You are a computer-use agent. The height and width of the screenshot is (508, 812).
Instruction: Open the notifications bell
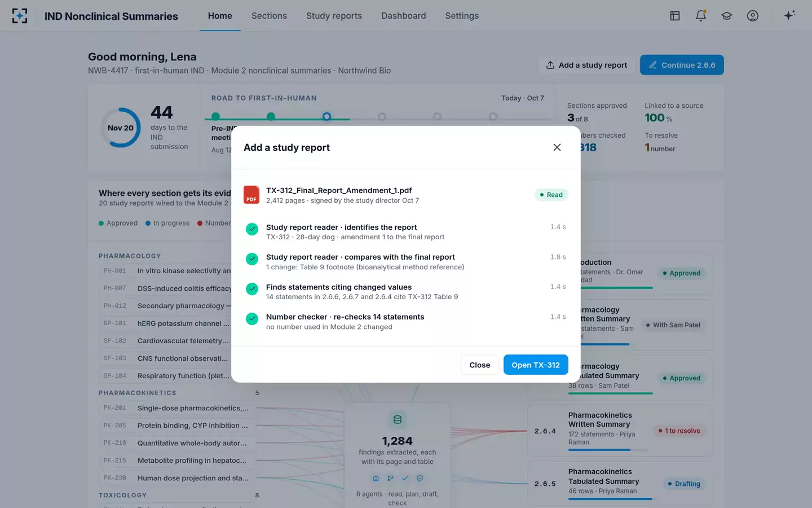(x=701, y=16)
